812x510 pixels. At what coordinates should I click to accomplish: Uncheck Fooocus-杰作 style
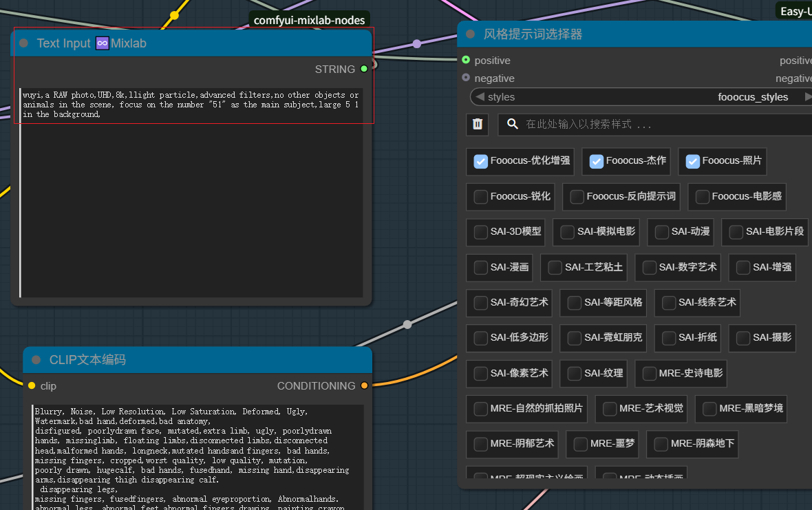click(597, 162)
